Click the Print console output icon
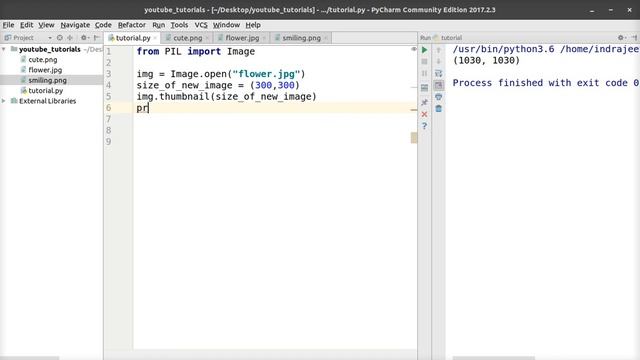The width and height of the screenshot is (640, 360). pos(439,97)
